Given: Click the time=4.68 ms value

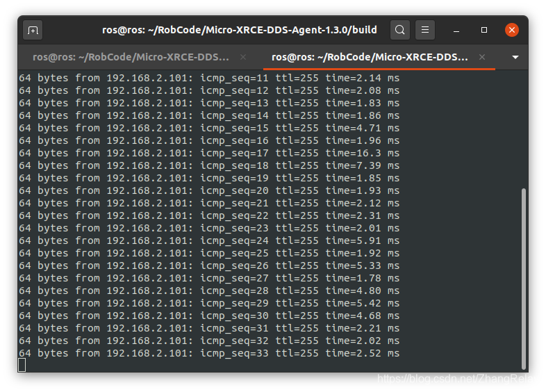Looking at the screenshot, I should tap(363, 316).
